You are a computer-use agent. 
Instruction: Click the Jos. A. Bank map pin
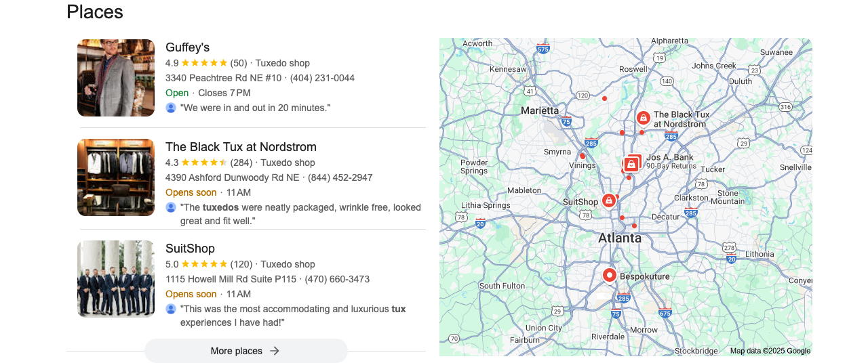[x=631, y=164]
